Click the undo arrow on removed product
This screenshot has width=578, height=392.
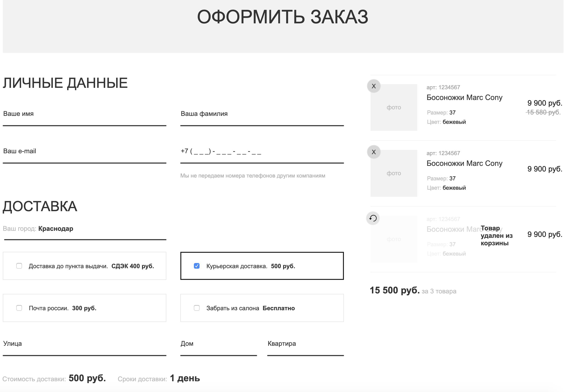click(373, 218)
